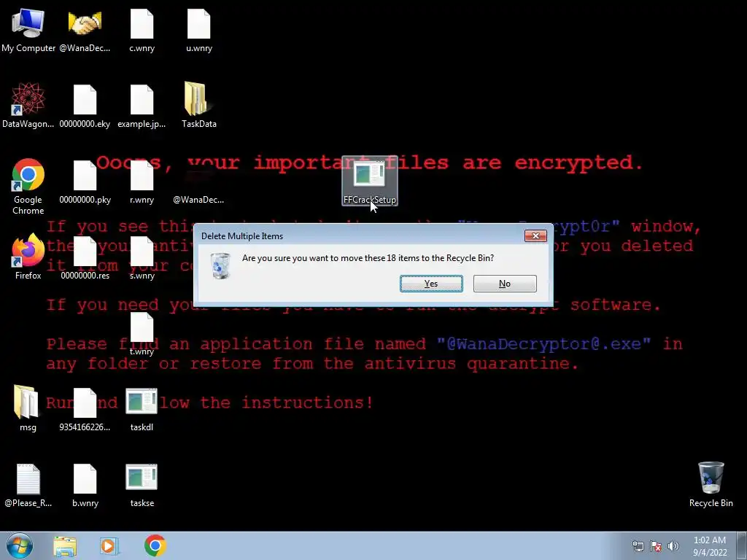
Task: Select the @WanaDec file in third row
Action: click(198, 182)
